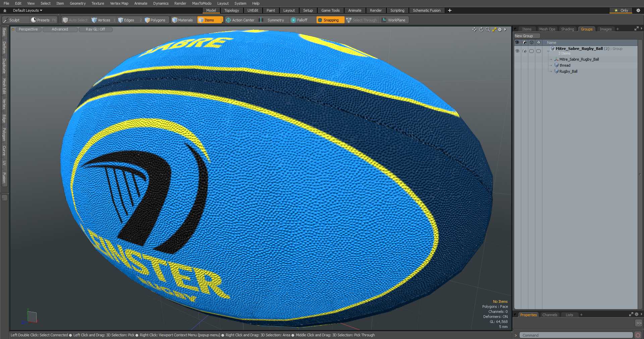Open the Mesh Ops panel tab
The height and width of the screenshot is (339, 644).
pos(547,29)
